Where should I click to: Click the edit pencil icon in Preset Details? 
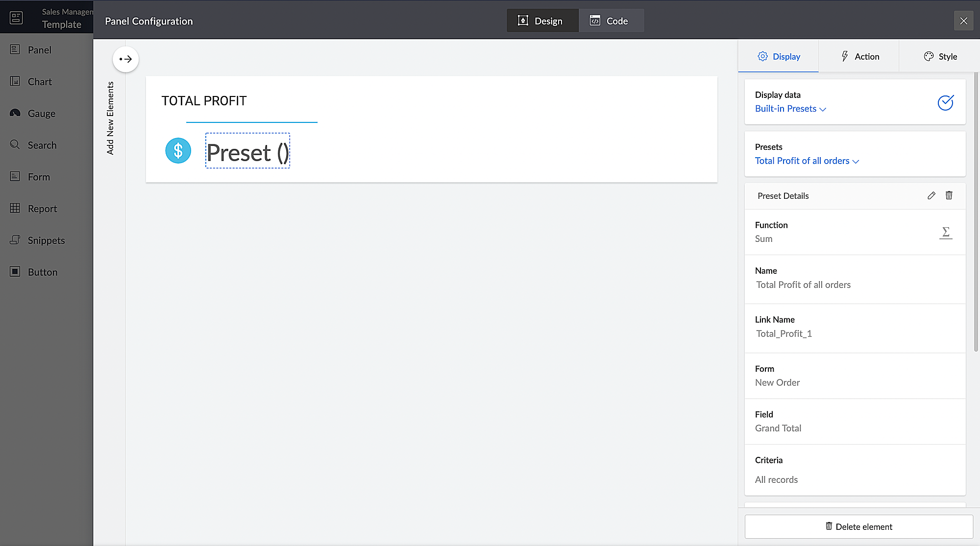pos(931,195)
